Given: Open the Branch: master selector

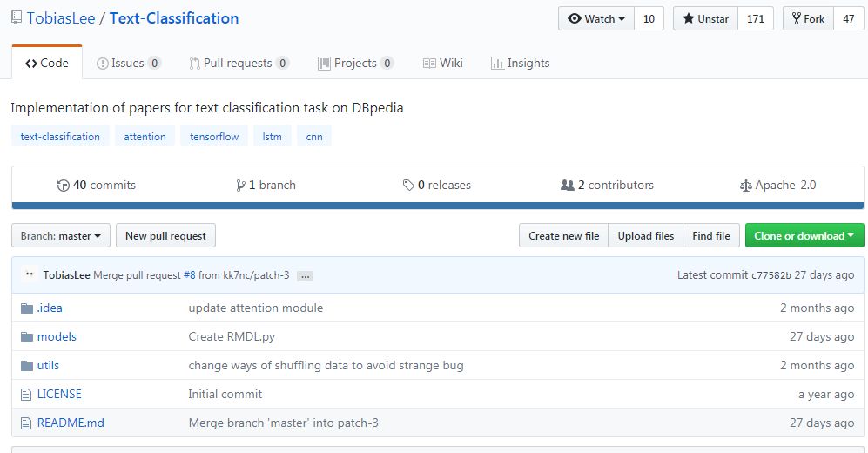Looking at the screenshot, I should (x=61, y=236).
